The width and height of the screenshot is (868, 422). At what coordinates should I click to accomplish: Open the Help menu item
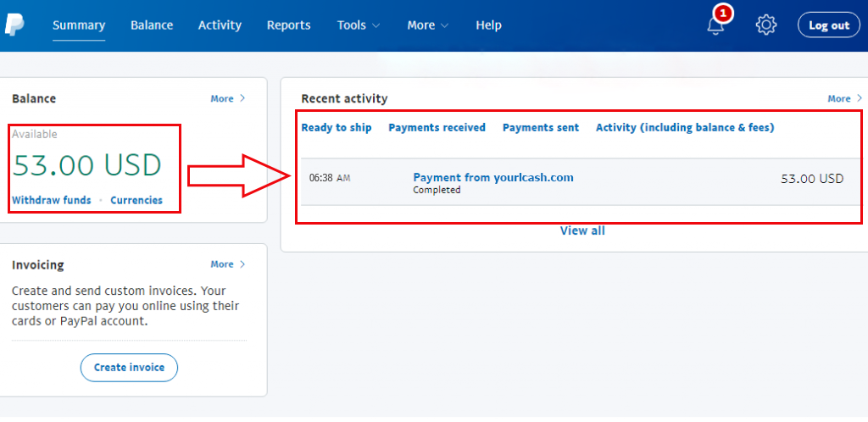click(489, 25)
